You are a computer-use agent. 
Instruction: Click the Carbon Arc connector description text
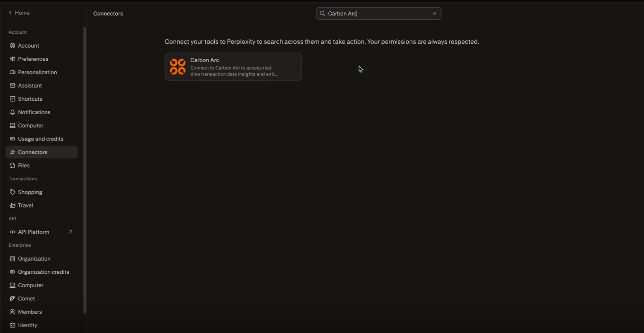pyautogui.click(x=234, y=71)
